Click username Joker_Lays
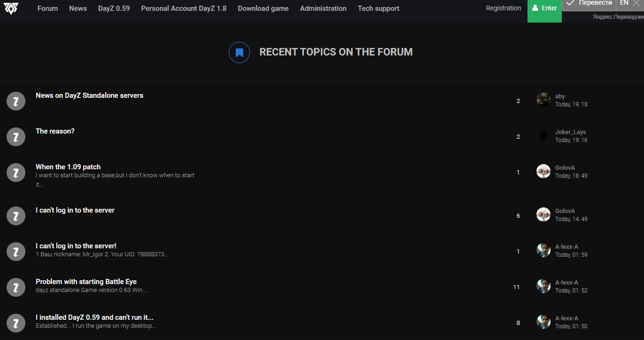Viewport: 644px width, 340px height. pyautogui.click(x=571, y=132)
